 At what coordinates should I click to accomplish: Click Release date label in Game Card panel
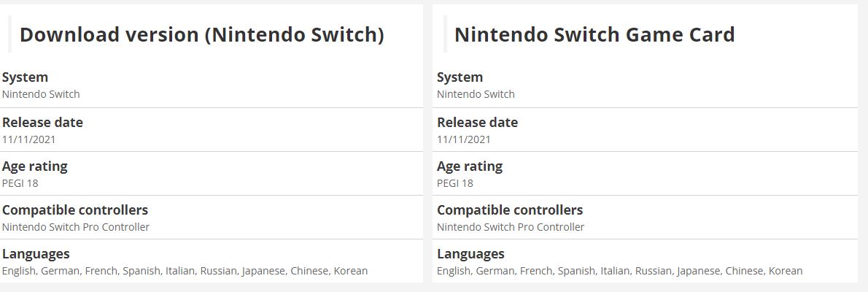pos(477,123)
